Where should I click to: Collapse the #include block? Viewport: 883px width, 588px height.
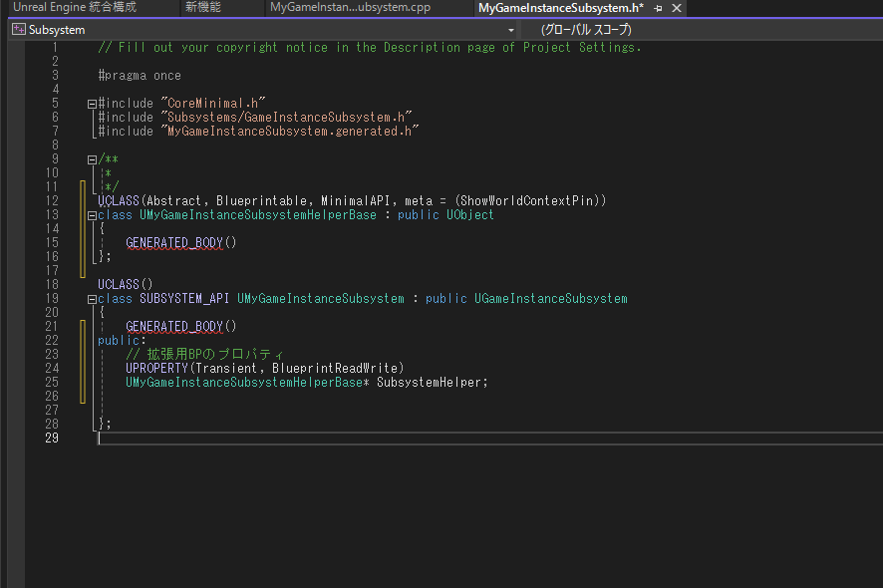pos(92,104)
